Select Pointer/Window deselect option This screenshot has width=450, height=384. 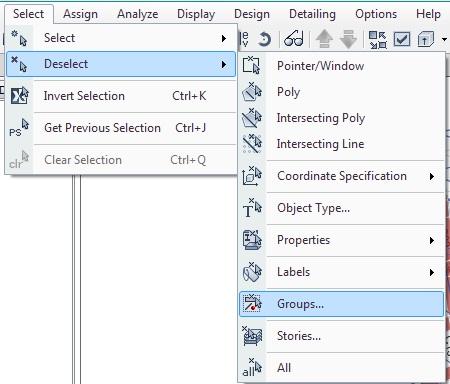pos(342,66)
